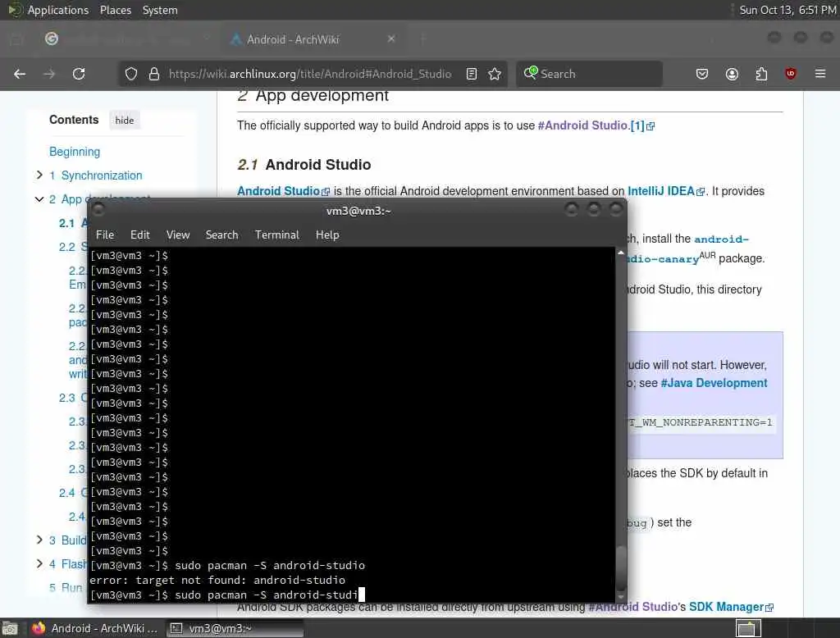Close the Android - ArchWiki tab
The height and width of the screenshot is (638, 840).
[x=391, y=39]
